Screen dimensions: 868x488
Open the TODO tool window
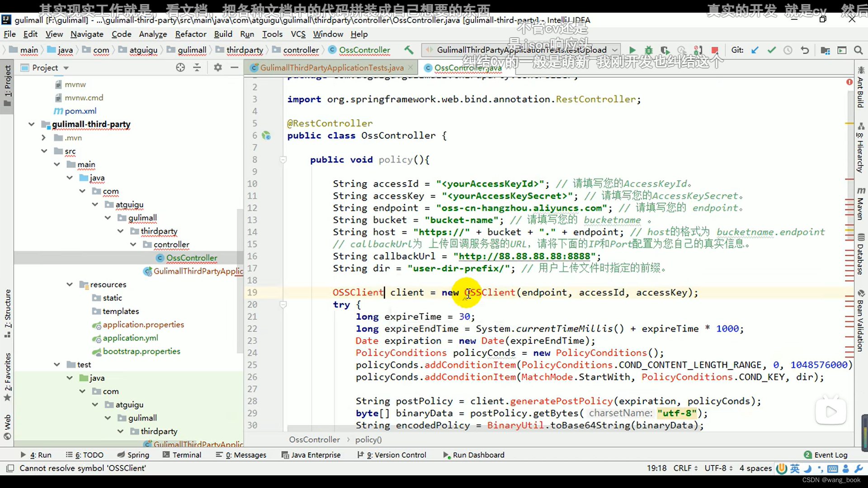(x=85, y=455)
